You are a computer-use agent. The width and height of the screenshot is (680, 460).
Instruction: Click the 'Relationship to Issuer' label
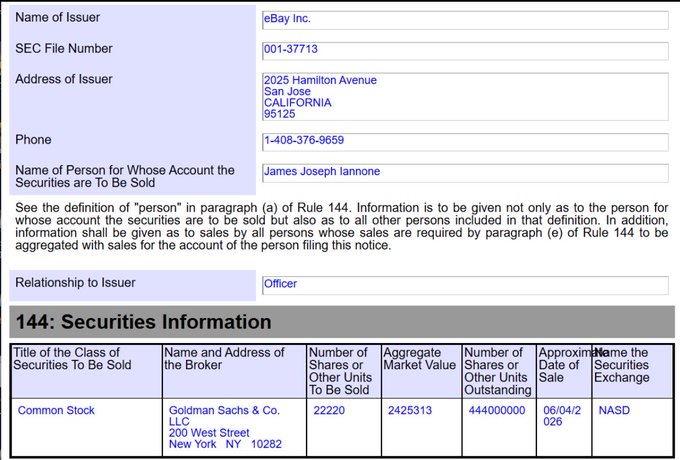[x=75, y=283]
